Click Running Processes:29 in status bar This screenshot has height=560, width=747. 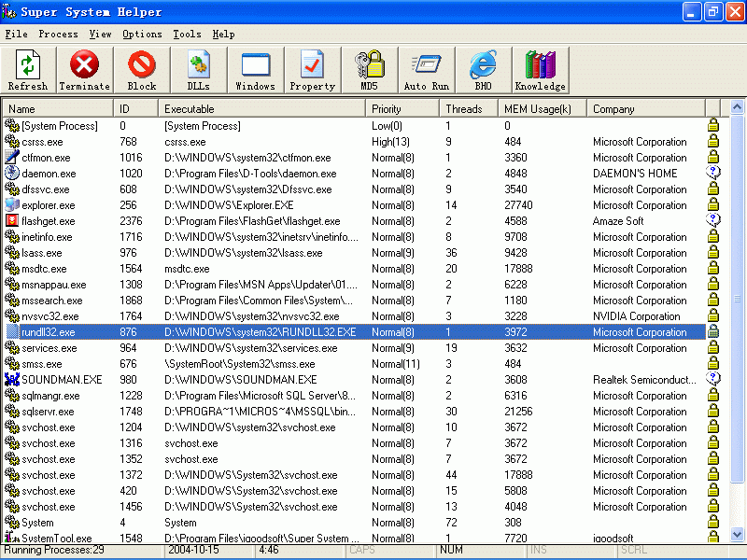click(54, 550)
